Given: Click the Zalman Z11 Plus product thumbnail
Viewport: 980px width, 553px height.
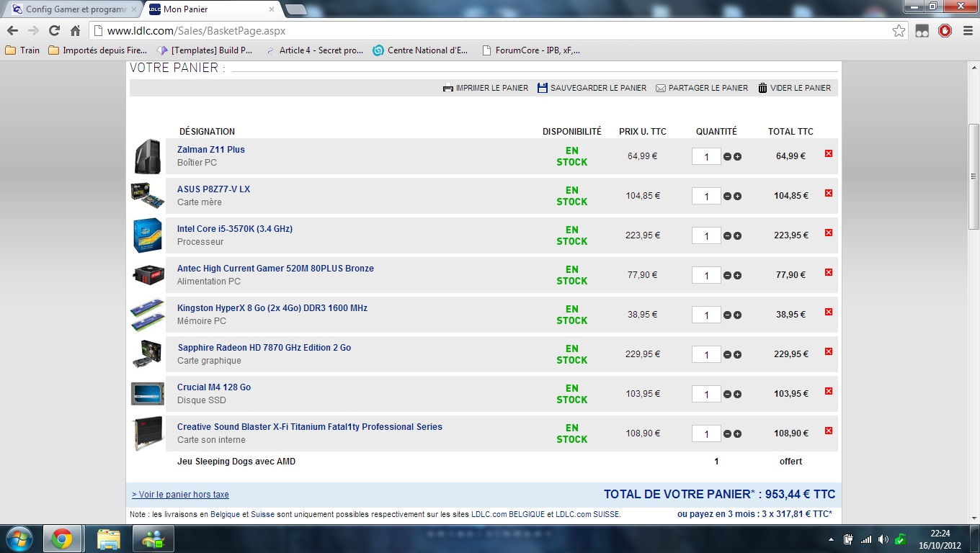Looking at the screenshot, I should pyautogui.click(x=147, y=156).
